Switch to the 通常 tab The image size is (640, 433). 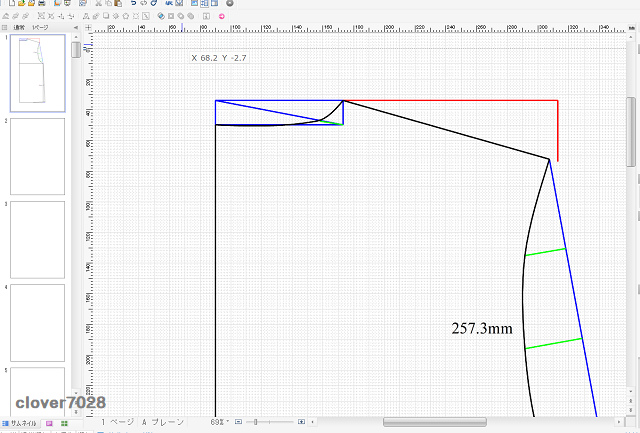tap(20, 28)
